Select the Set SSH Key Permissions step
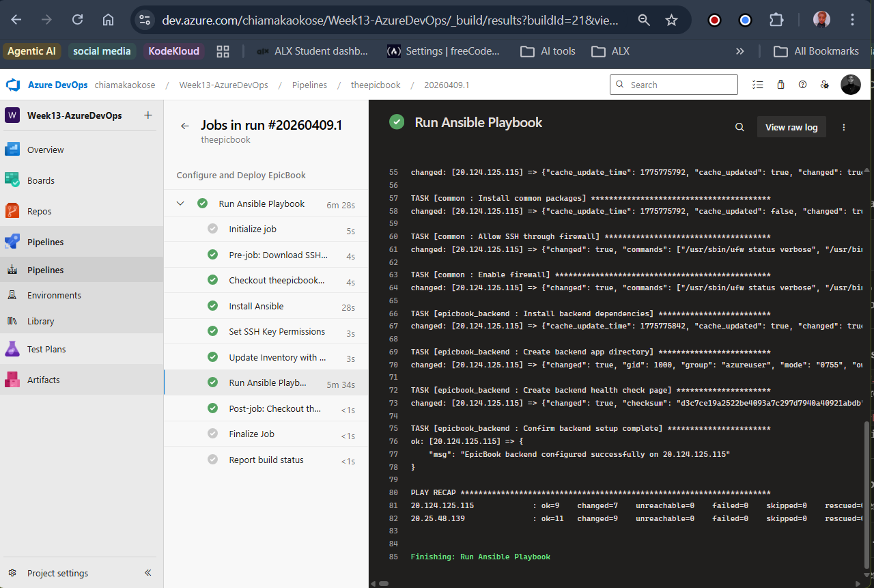Viewport: 874px width, 588px height. [x=266, y=332]
